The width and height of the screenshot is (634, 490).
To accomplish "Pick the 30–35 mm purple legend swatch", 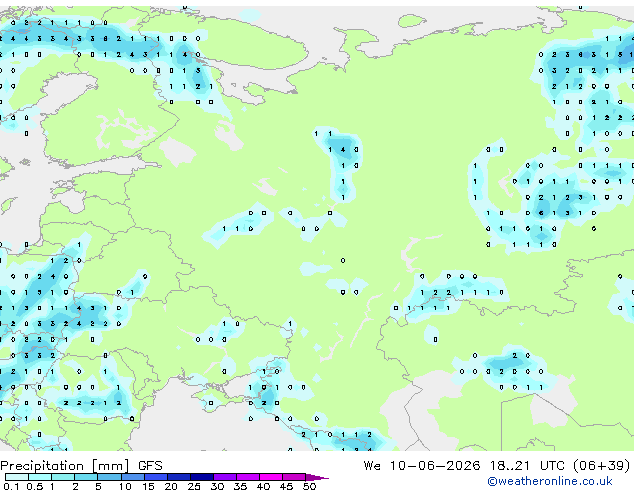I will [x=225, y=477].
